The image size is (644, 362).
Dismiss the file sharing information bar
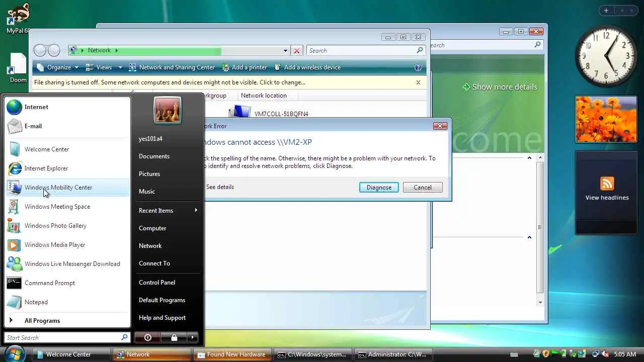tap(418, 82)
